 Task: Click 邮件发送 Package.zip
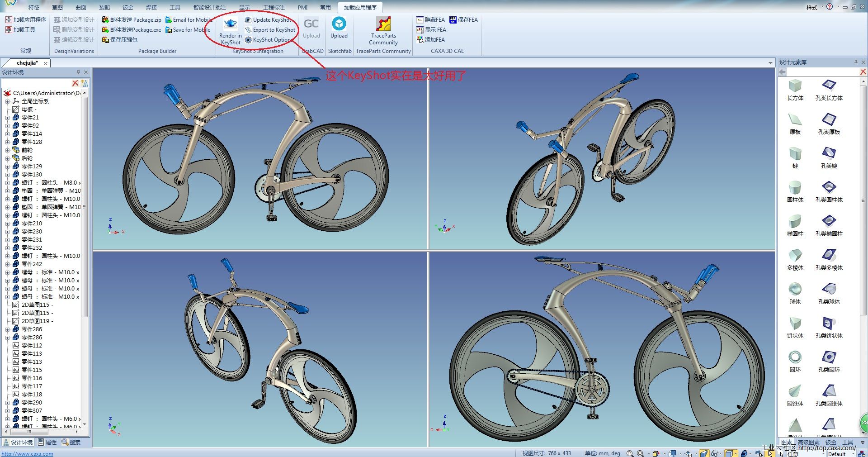(x=132, y=20)
